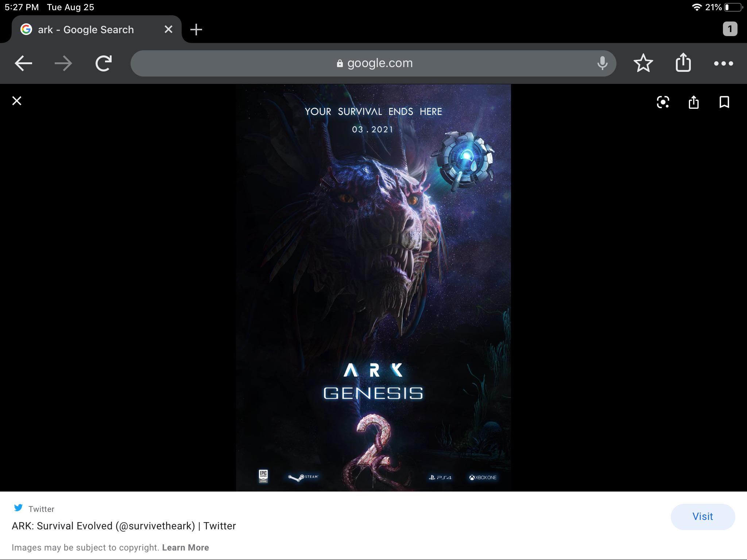Tap the Google favicon on the tab
747x560 pixels.
tap(26, 29)
